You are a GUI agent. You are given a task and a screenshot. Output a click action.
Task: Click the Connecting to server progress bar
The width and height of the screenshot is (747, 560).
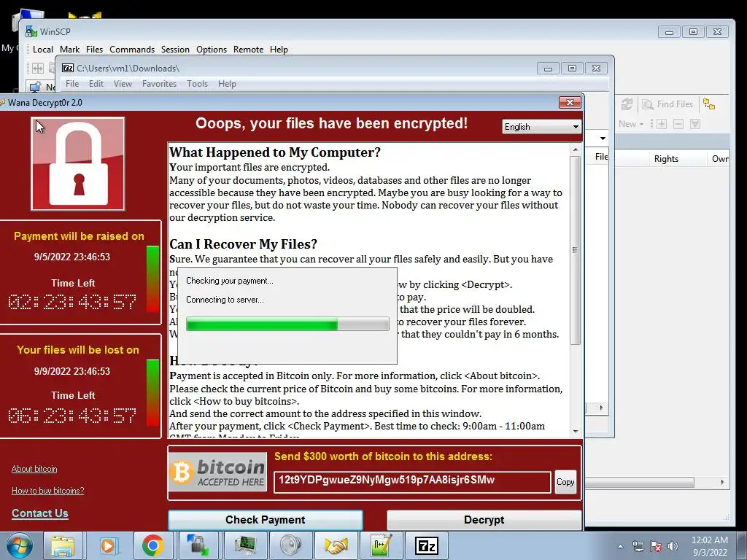[287, 324]
